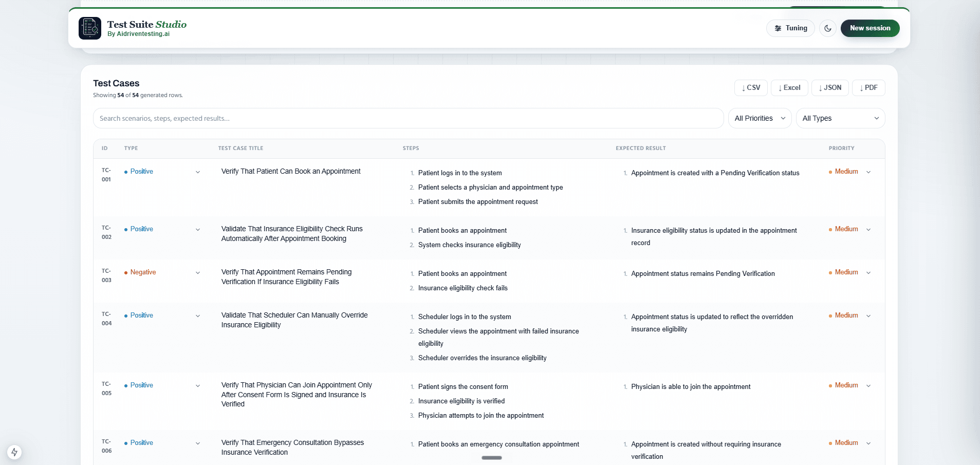Click the TYPE column header

[131, 148]
